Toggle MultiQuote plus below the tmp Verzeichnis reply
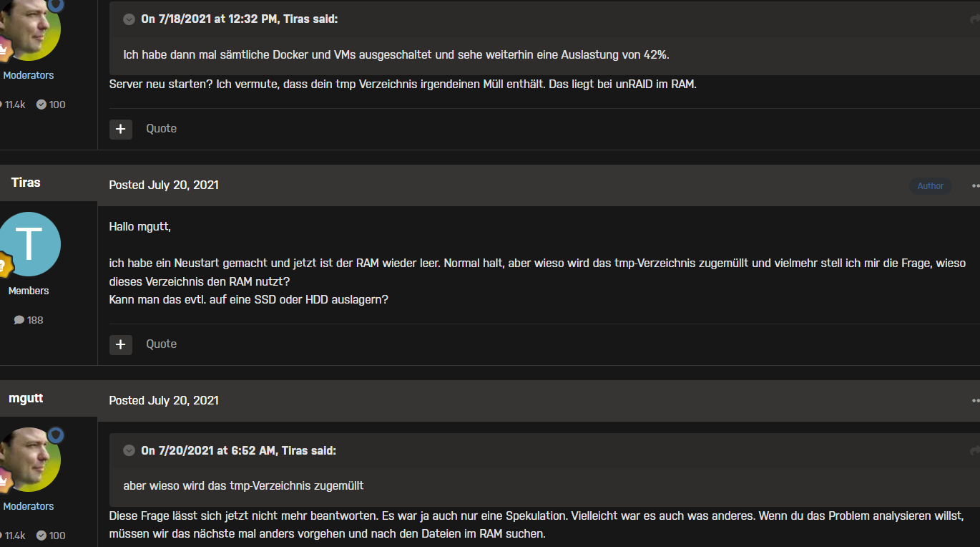Viewport: 980px width, 547px height. coord(121,129)
